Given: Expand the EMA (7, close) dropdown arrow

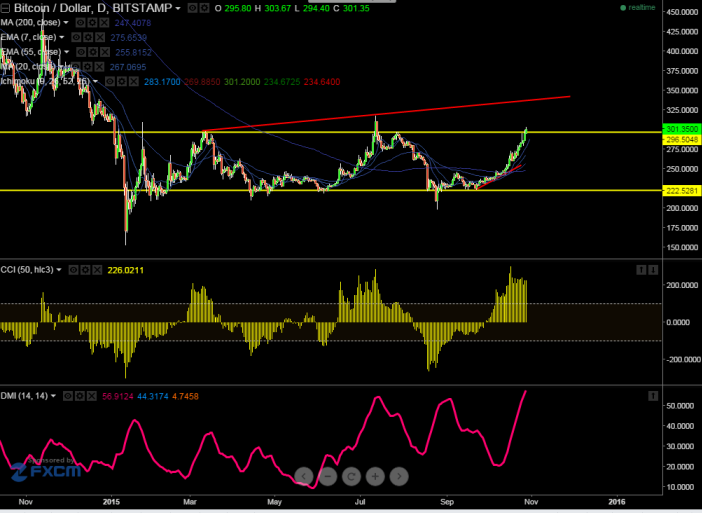Looking at the screenshot, I should pyautogui.click(x=62, y=37).
